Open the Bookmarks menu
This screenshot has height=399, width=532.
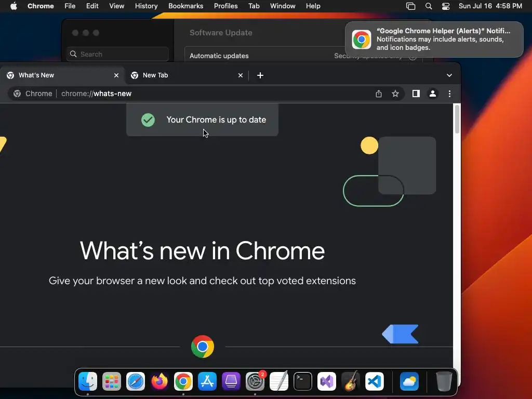pos(186,6)
